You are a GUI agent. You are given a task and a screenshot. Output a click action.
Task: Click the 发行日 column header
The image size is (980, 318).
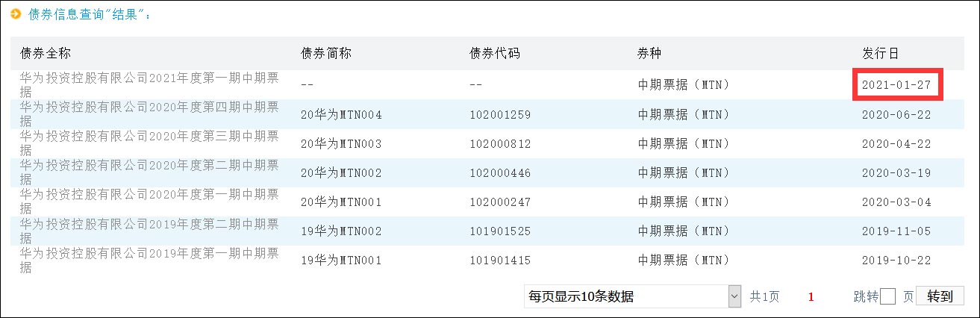click(x=881, y=54)
